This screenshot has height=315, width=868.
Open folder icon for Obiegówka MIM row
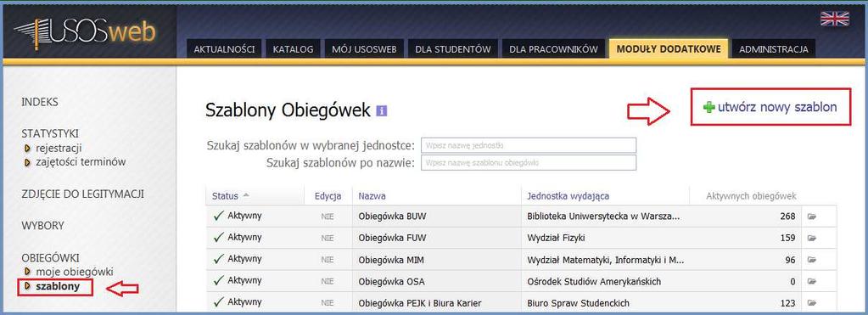click(812, 260)
